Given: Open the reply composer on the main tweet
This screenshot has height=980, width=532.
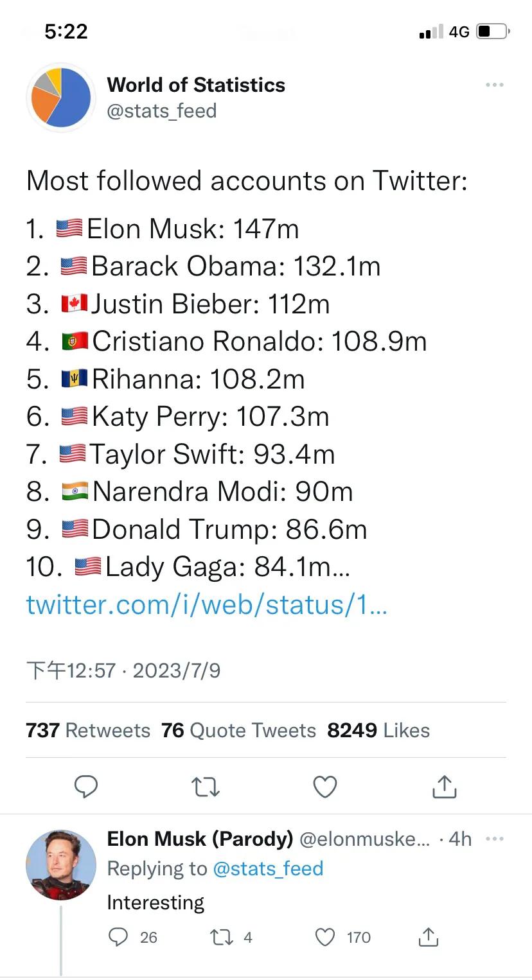Looking at the screenshot, I should (87, 786).
